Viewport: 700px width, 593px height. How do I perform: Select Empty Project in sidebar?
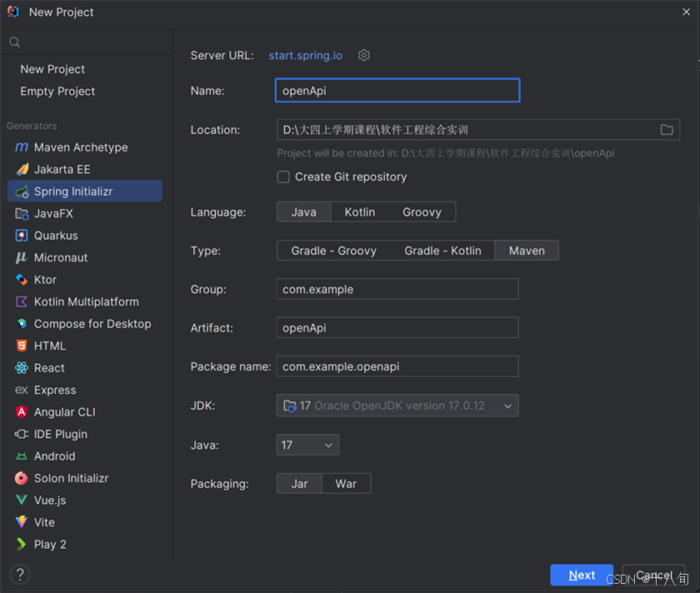click(57, 92)
